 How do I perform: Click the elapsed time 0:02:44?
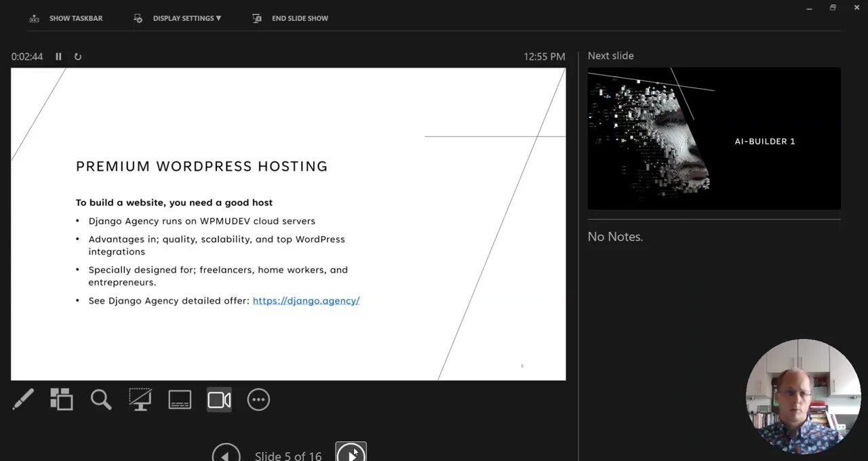(27, 56)
